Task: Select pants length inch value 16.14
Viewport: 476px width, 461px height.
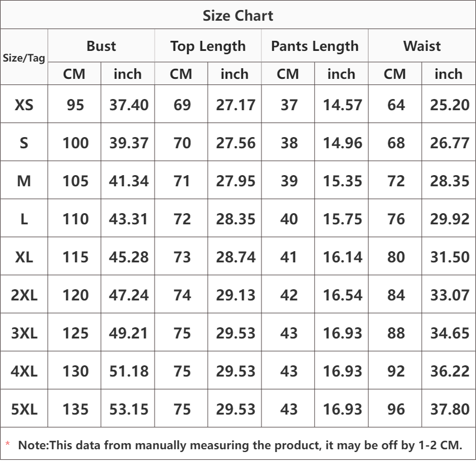Action: 342,257
